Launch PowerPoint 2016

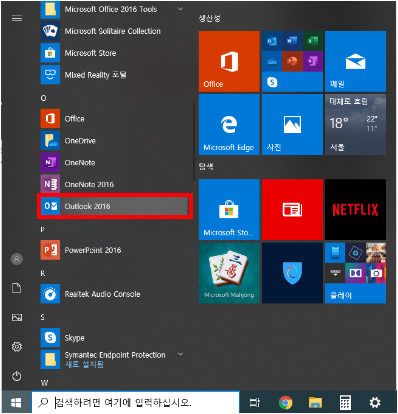click(114, 250)
